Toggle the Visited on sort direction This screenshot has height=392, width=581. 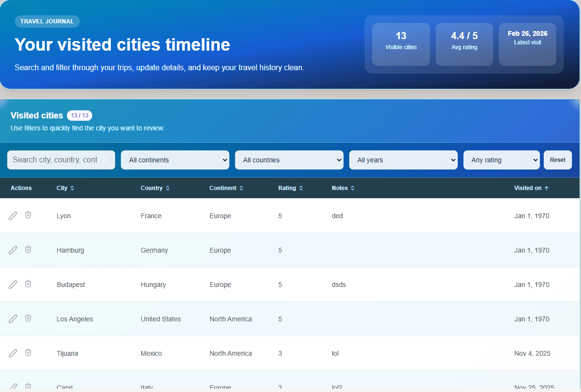tap(531, 188)
